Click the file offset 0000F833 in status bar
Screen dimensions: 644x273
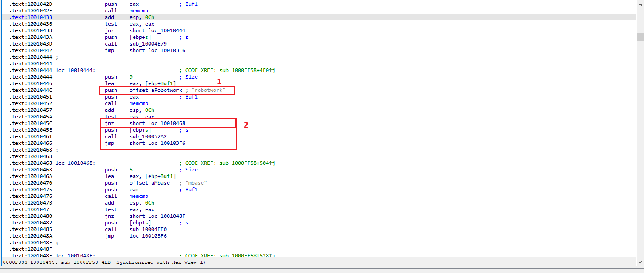(x=15, y=262)
